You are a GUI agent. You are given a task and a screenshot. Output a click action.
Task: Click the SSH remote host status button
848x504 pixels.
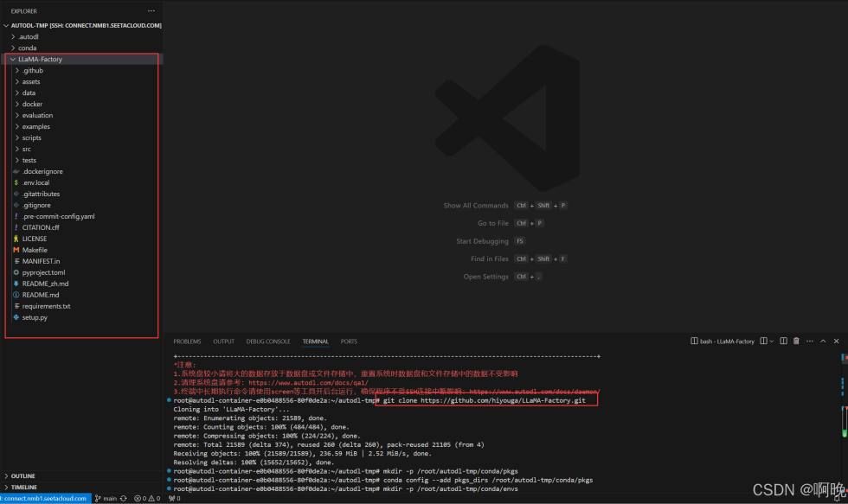43,499
